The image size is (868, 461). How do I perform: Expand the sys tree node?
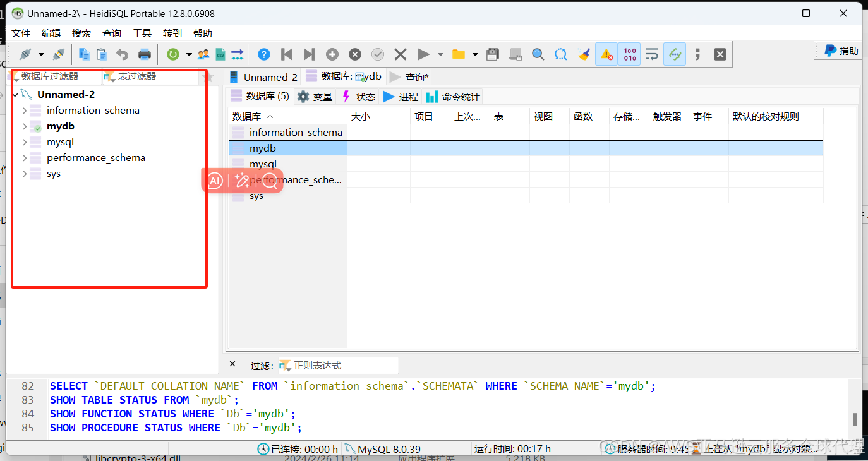[25, 174]
